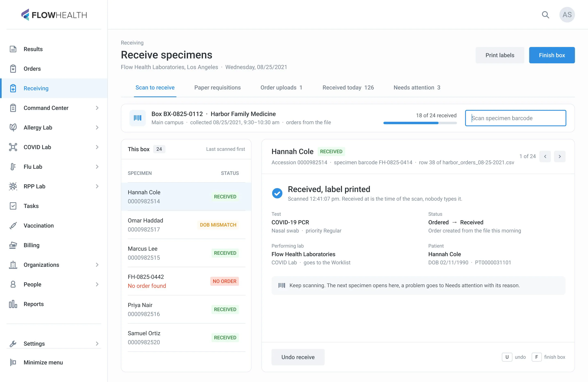Click the Allergy Lab leaf icon
The image size is (588, 382).
tap(13, 127)
